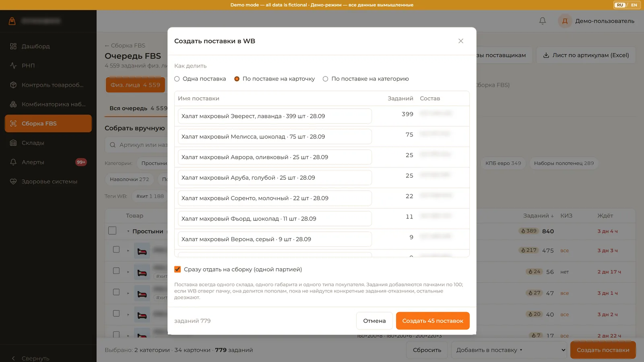The image size is (644, 362).
Task: Click the #хит 1 188 tag chip
Action: coord(150,196)
